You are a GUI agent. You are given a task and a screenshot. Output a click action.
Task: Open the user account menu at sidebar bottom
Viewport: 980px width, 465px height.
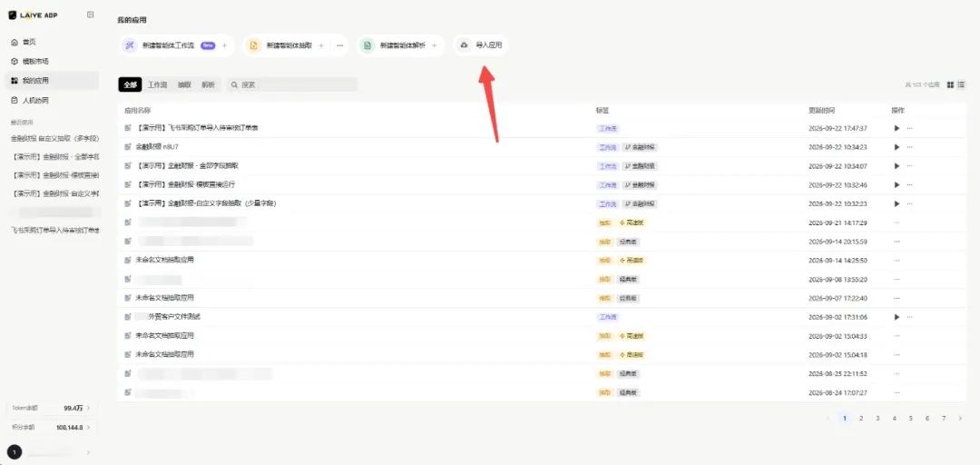point(50,452)
